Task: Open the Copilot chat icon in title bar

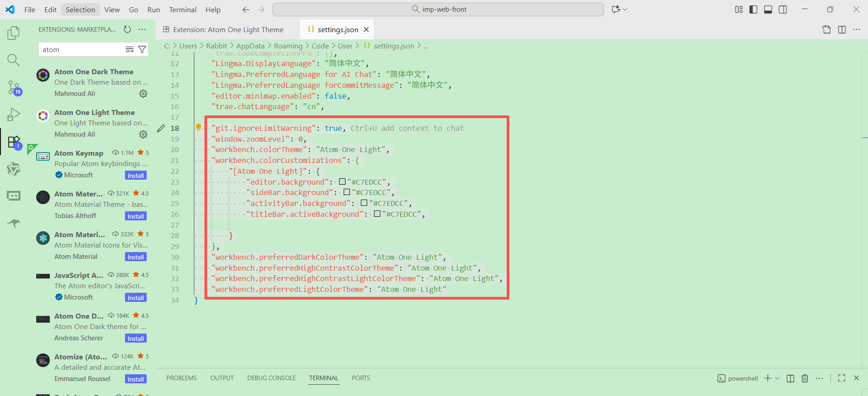Action: (616, 10)
